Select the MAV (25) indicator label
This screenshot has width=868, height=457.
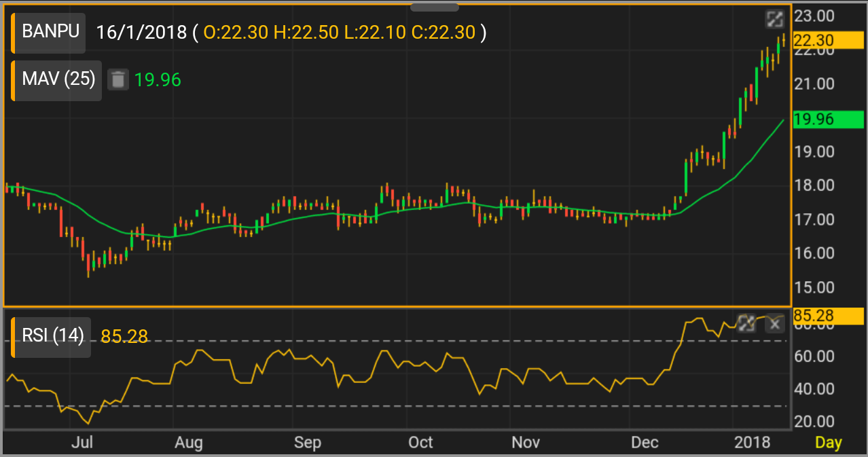[57, 79]
